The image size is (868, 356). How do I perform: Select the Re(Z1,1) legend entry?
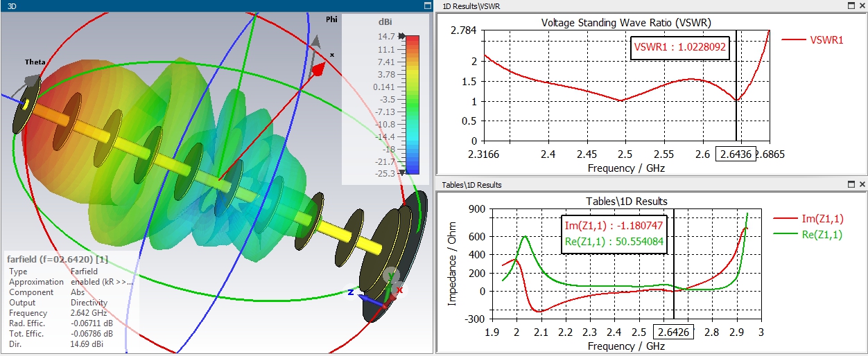click(x=808, y=234)
